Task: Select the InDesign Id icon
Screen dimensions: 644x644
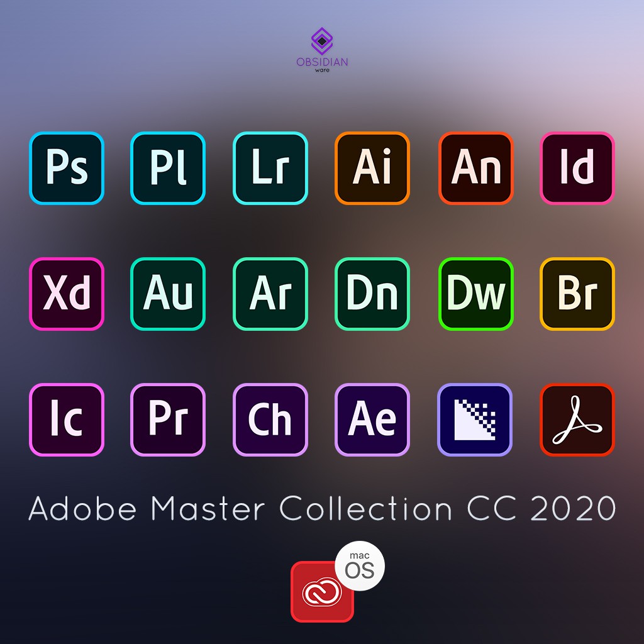Action: 577,168
